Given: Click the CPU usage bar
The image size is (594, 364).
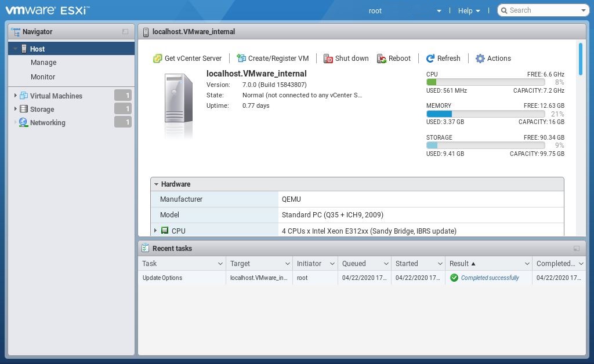Looking at the screenshot, I should 486,82.
